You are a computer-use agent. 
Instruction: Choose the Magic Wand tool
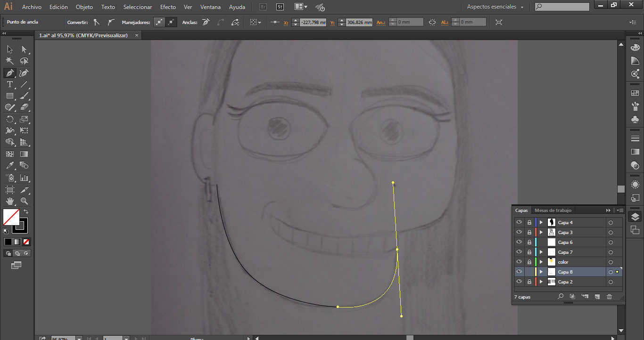(x=9, y=61)
